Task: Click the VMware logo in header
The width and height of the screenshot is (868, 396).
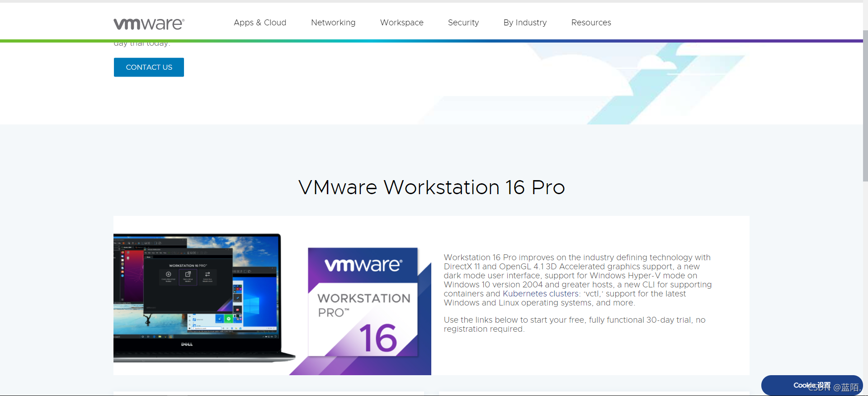Action: (x=149, y=24)
